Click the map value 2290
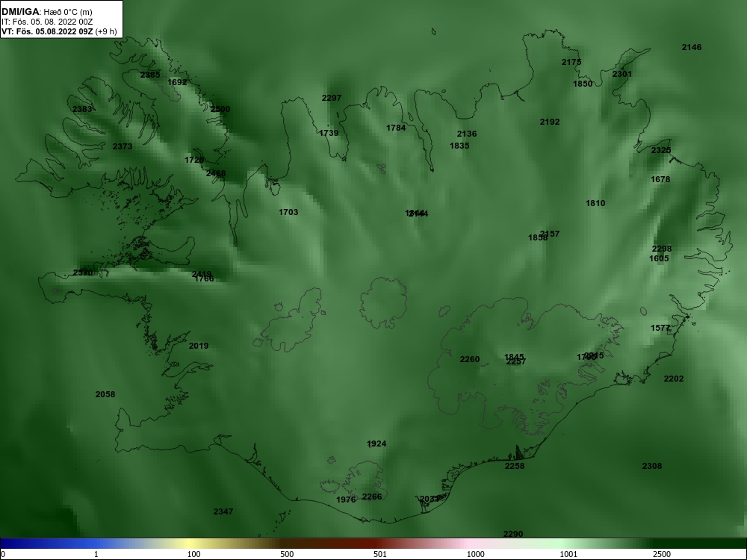 (513, 535)
